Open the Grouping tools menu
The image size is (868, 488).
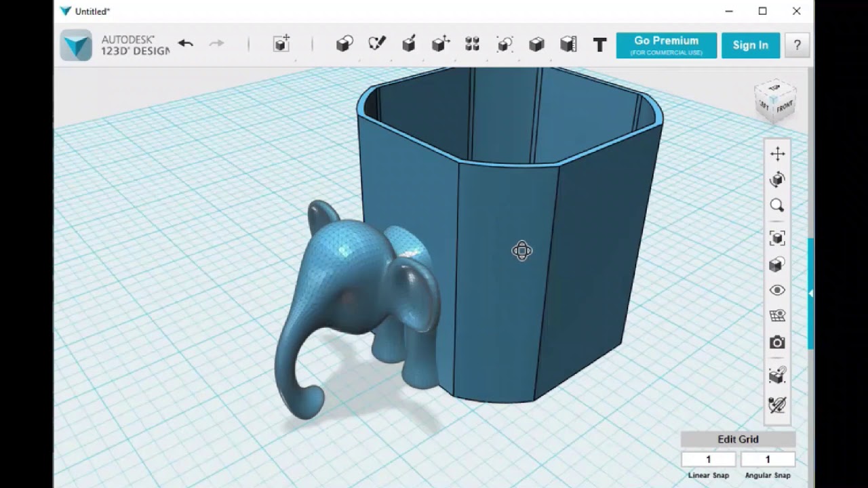point(505,44)
